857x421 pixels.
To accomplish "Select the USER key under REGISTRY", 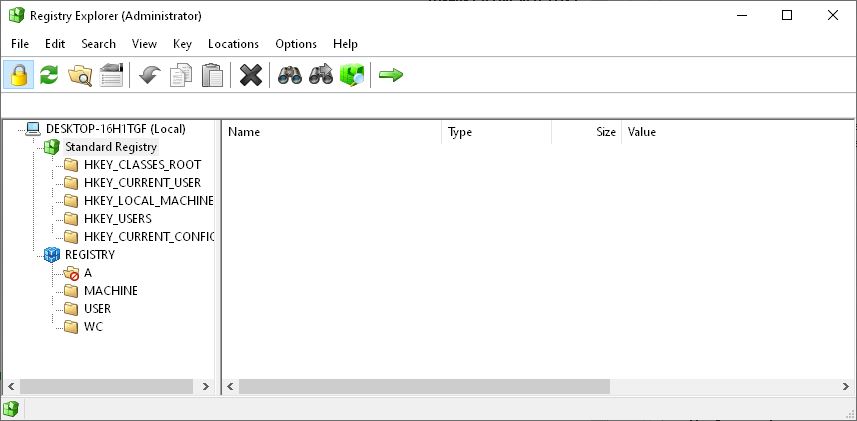I will pyautogui.click(x=98, y=309).
